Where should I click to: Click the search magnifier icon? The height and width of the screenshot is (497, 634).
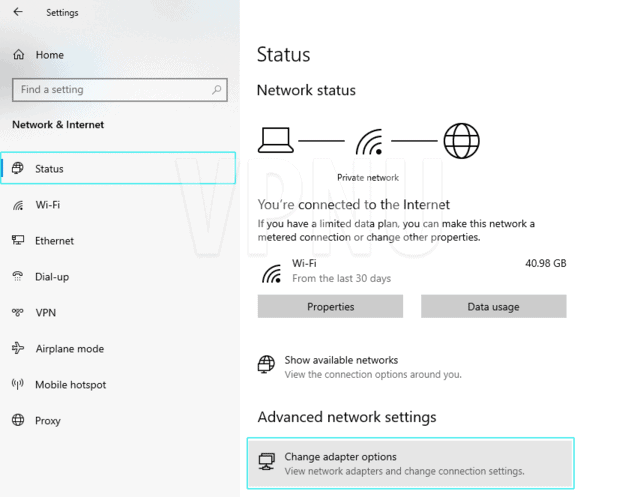(x=217, y=89)
